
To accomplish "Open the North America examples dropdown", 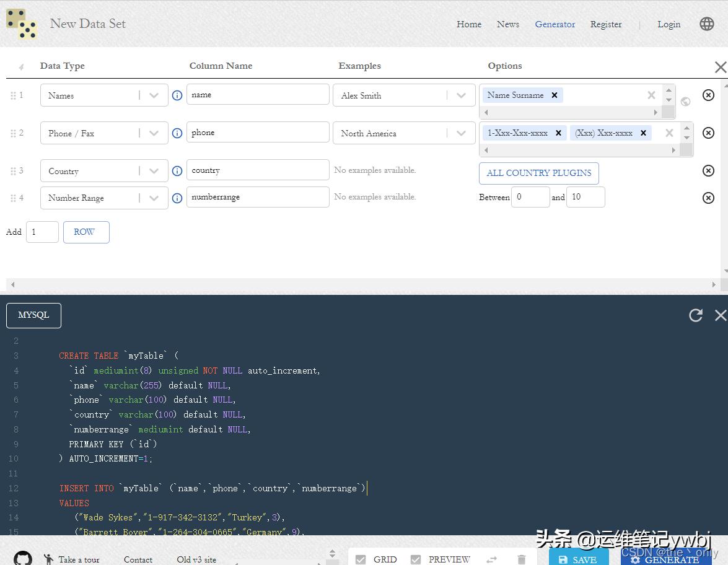I will click(x=461, y=133).
